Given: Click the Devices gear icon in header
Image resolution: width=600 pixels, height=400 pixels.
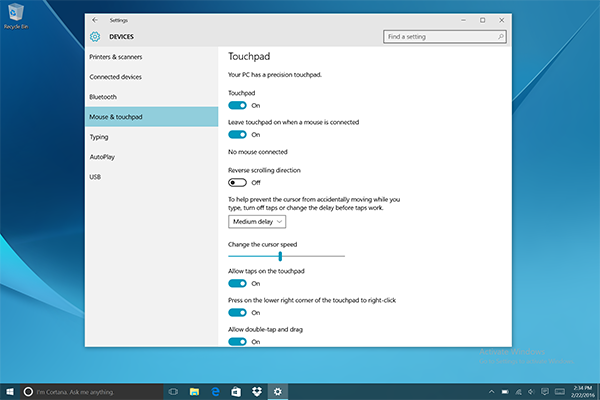Looking at the screenshot, I should pyautogui.click(x=95, y=37).
